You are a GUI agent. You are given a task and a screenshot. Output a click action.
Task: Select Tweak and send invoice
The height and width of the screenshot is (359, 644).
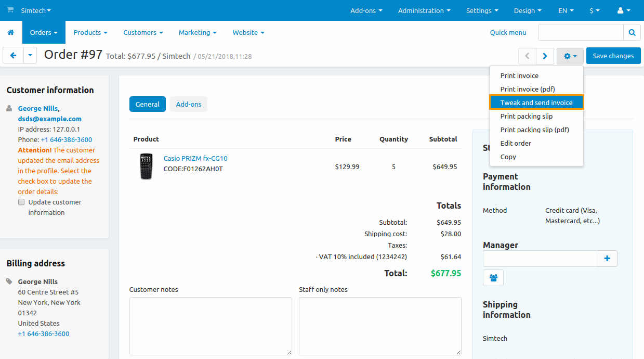(x=536, y=102)
